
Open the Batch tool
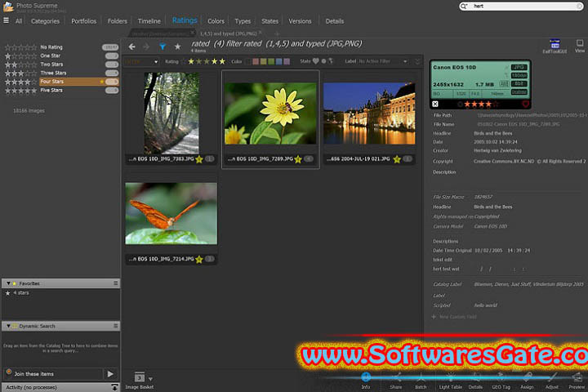tap(421, 381)
